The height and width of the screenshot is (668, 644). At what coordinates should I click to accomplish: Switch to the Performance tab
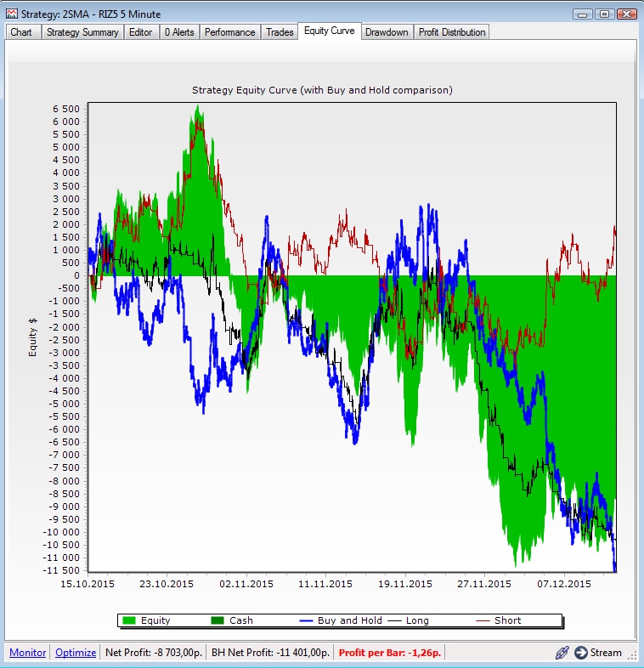(230, 32)
